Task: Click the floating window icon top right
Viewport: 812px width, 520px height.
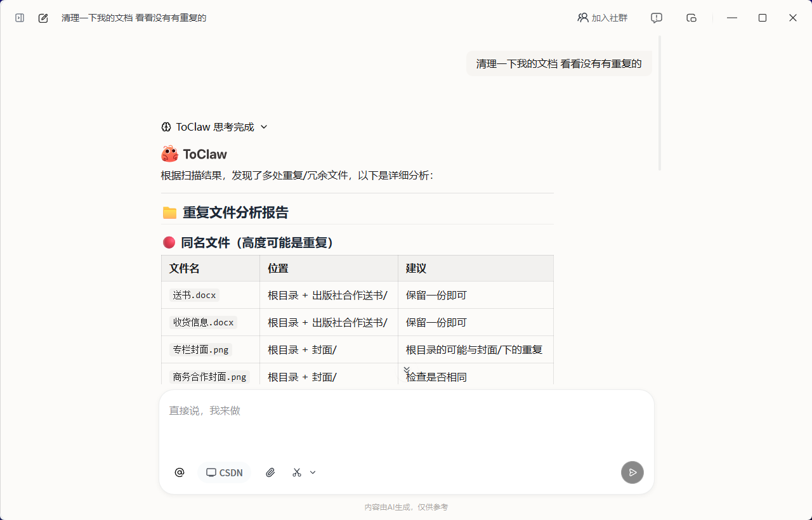Action: pos(691,18)
